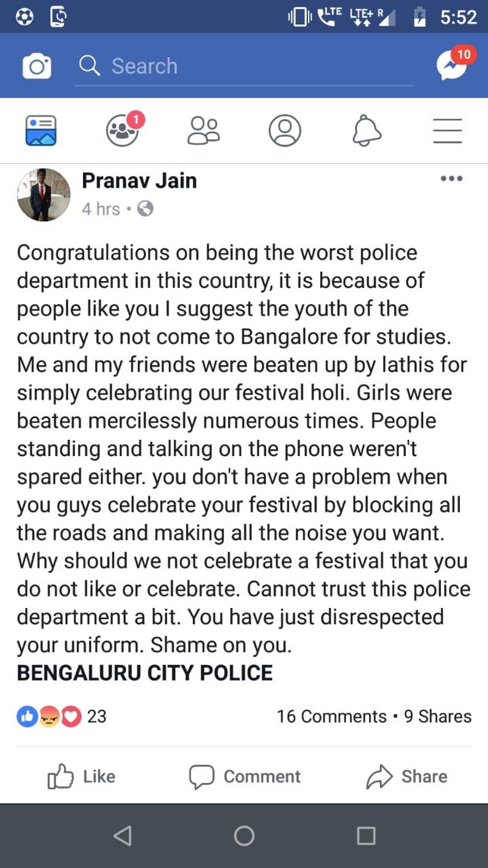Open Messenger with 10 unread badge

pyautogui.click(x=453, y=65)
